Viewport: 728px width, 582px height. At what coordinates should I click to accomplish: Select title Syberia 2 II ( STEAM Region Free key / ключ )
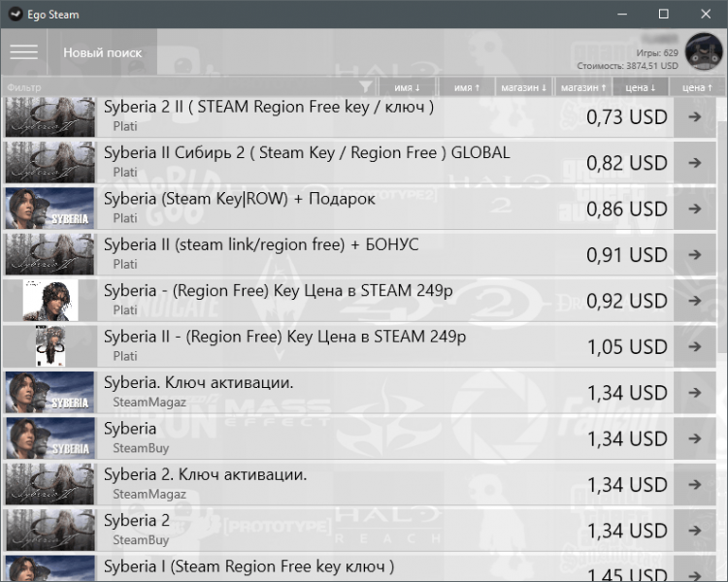269,107
